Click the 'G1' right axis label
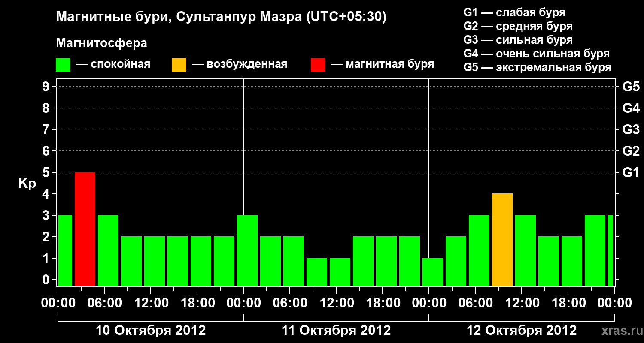This screenshot has height=343, width=644. pos(631,172)
